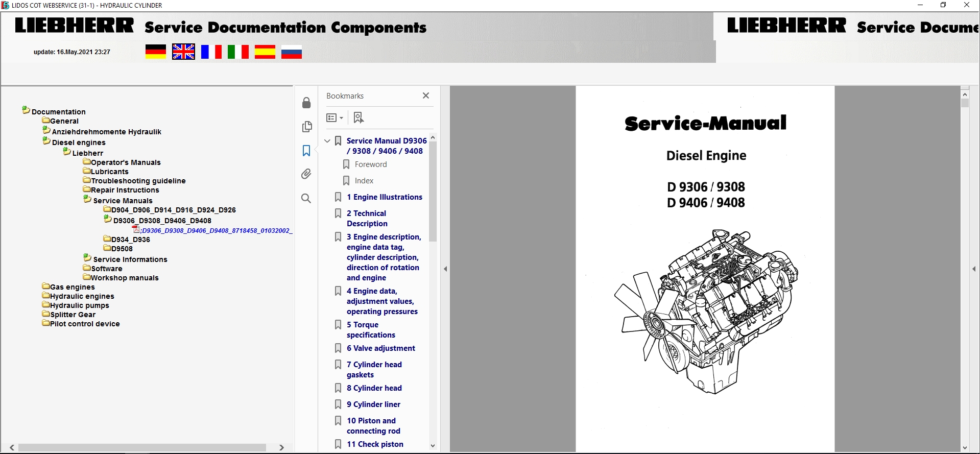The width and height of the screenshot is (980, 454).
Task: Expand the Splitter Gear folder
Action: (46, 314)
